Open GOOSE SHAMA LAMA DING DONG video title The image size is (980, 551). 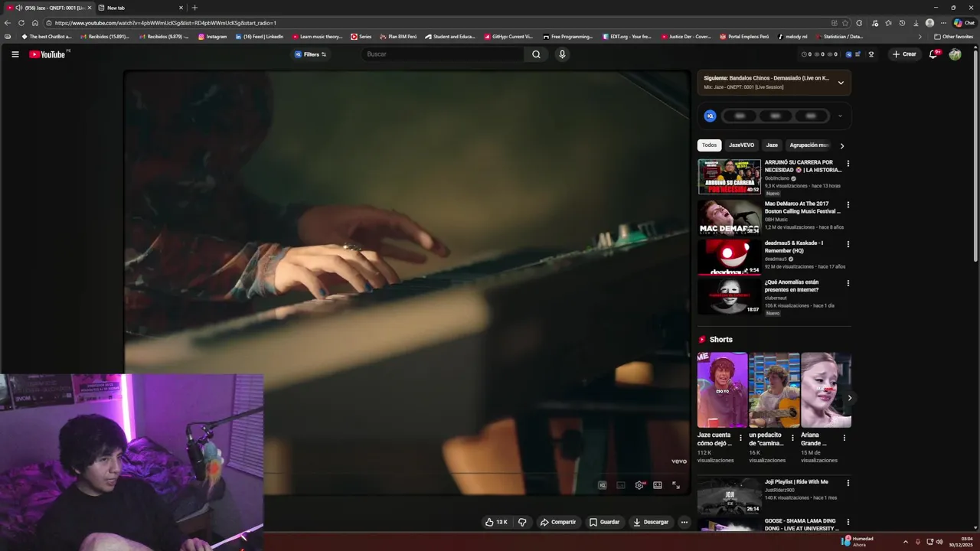(x=802, y=525)
